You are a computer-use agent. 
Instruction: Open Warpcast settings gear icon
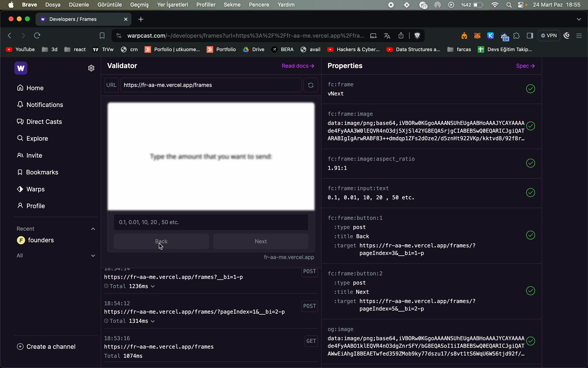coord(91,68)
